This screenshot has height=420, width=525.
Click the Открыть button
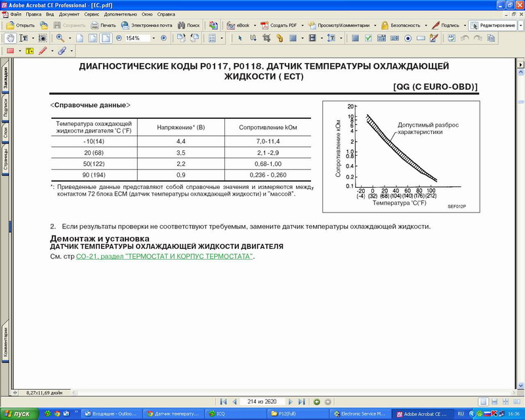[21, 26]
